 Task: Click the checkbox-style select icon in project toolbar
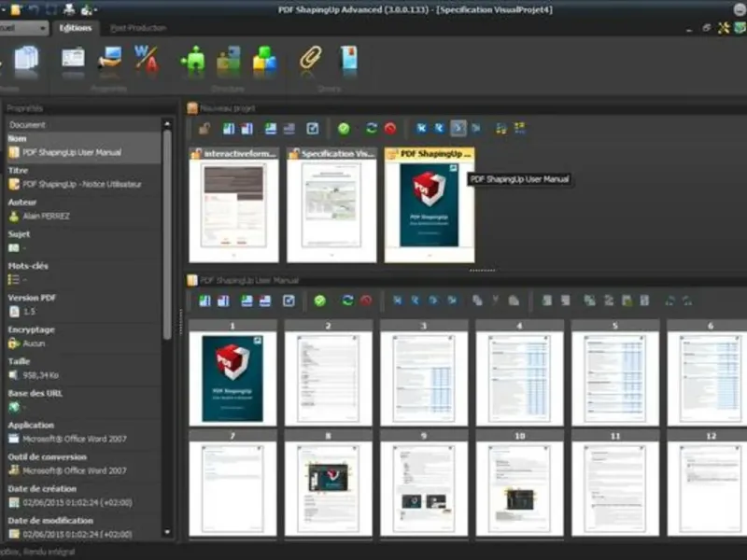313,129
